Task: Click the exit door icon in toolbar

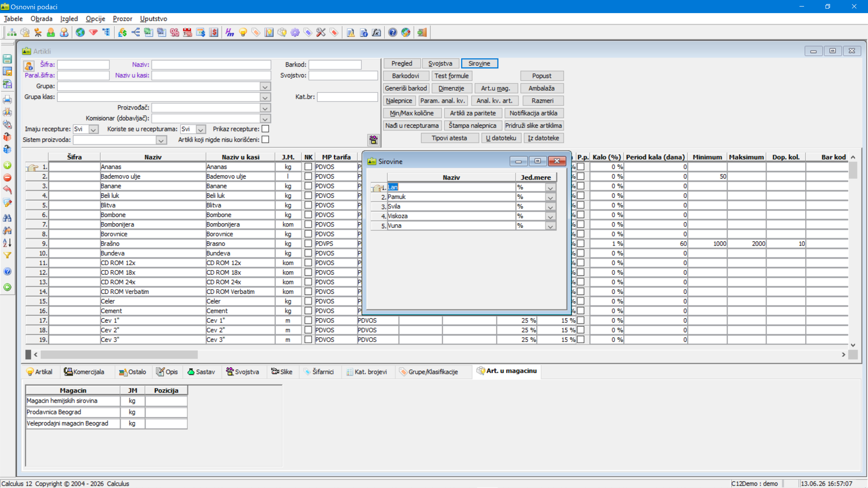Action: point(422,32)
